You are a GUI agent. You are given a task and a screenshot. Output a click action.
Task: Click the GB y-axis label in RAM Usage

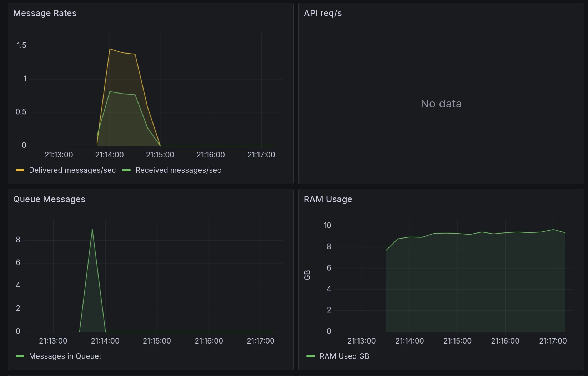click(x=307, y=275)
